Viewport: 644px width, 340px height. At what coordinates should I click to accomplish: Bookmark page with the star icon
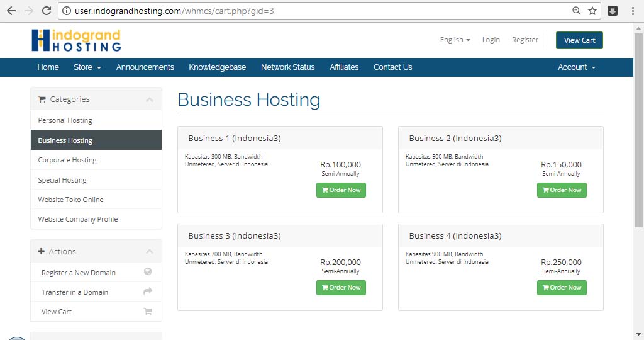tap(592, 11)
